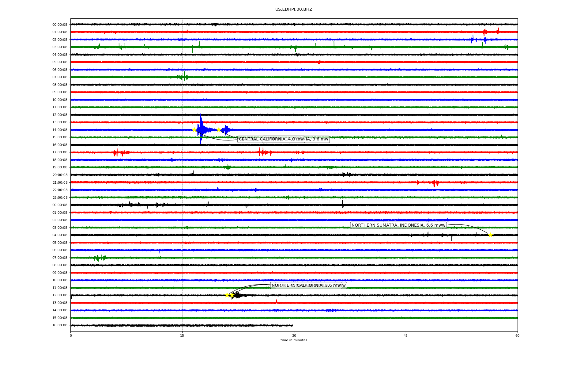Click the second yellow star on the blue 14:00:08 trace
The image size is (588, 368).
pos(219,130)
